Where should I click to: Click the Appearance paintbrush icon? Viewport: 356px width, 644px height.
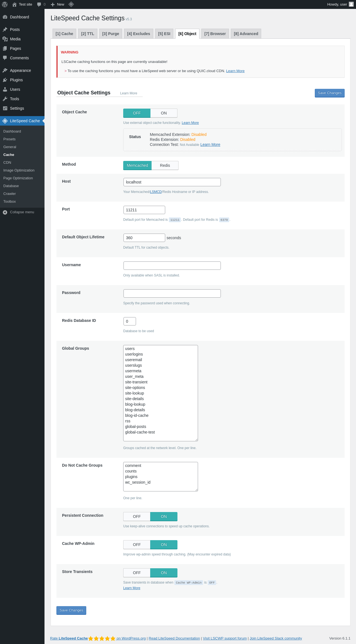tap(5, 70)
